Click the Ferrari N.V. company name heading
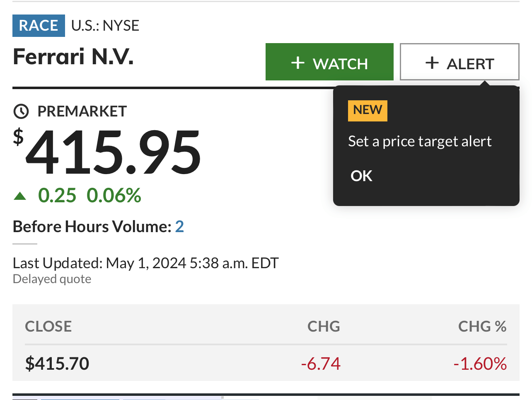 73,56
